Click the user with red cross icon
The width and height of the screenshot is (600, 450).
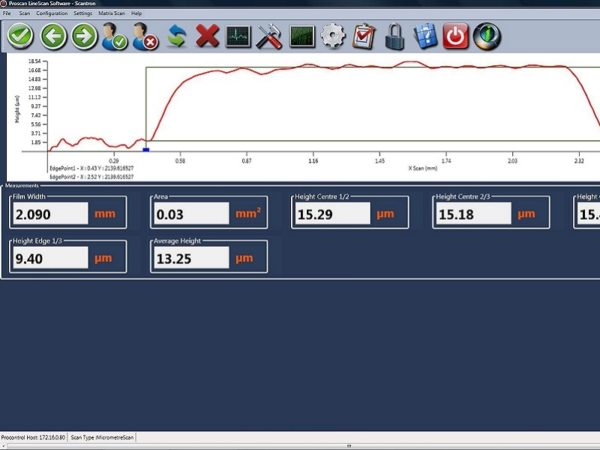[145, 37]
